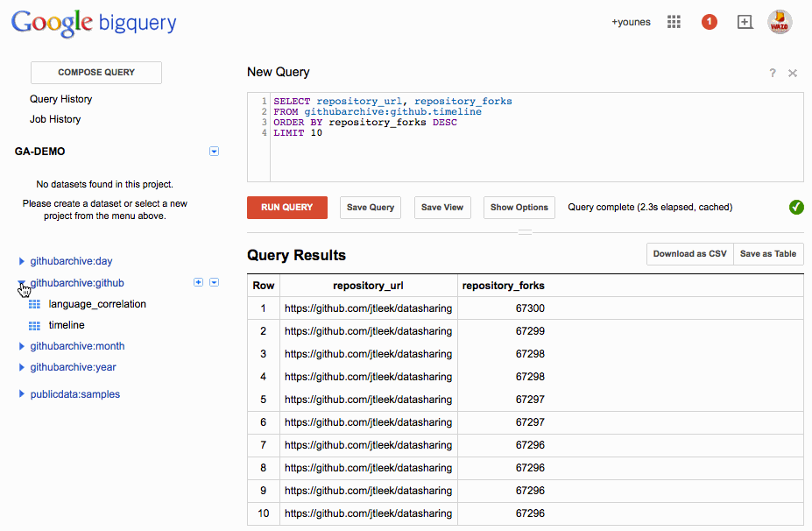Screen dimensions: 812x531
Task: Download results as CSV
Action: coord(688,253)
